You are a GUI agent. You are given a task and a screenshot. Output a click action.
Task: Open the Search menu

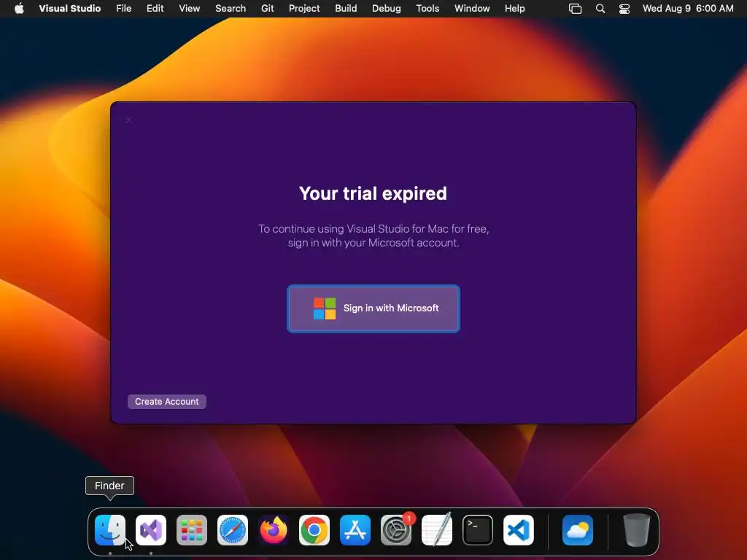tap(231, 9)
